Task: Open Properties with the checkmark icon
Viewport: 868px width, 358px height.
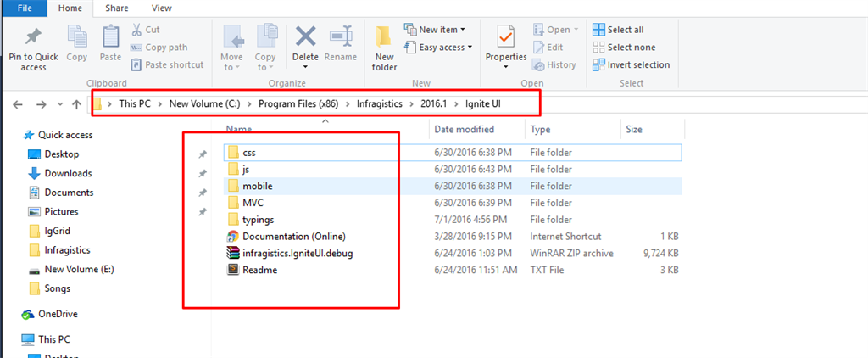Action: point(506,38)
